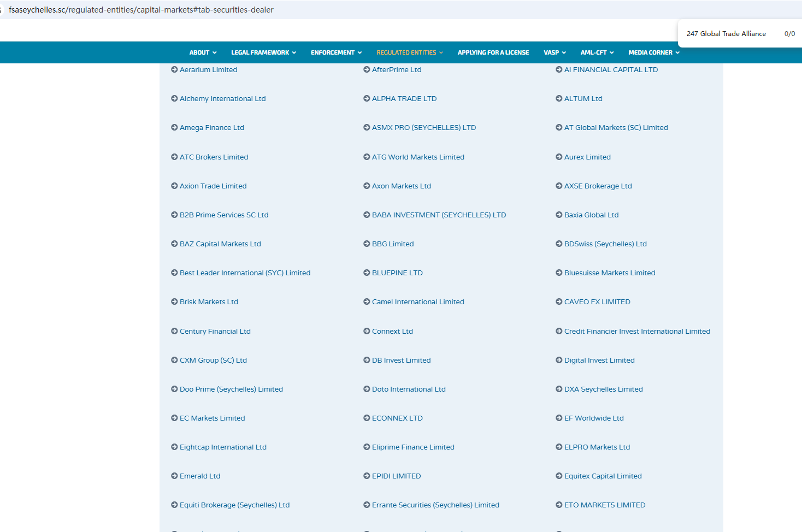Open the DB Invest Limited link
802x532 pixels.
(x=402, y=360)
